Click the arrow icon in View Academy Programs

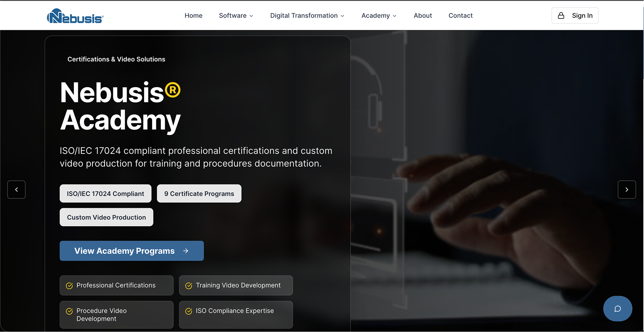pyautogui.click(x=186, y=251)
